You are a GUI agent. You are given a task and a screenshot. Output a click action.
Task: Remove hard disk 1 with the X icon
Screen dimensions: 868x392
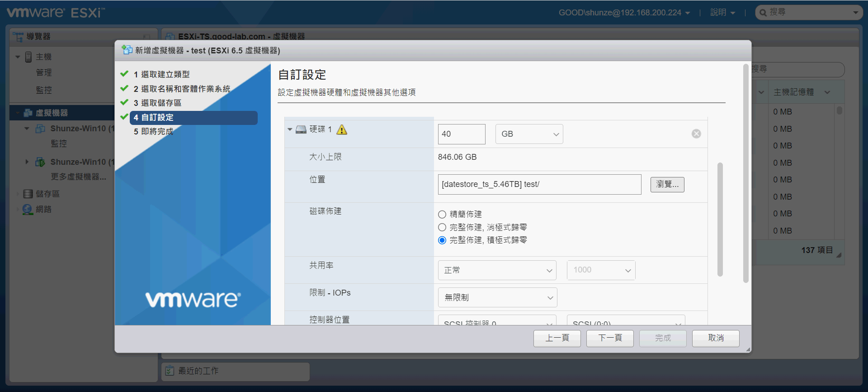[x=696, y=134]
